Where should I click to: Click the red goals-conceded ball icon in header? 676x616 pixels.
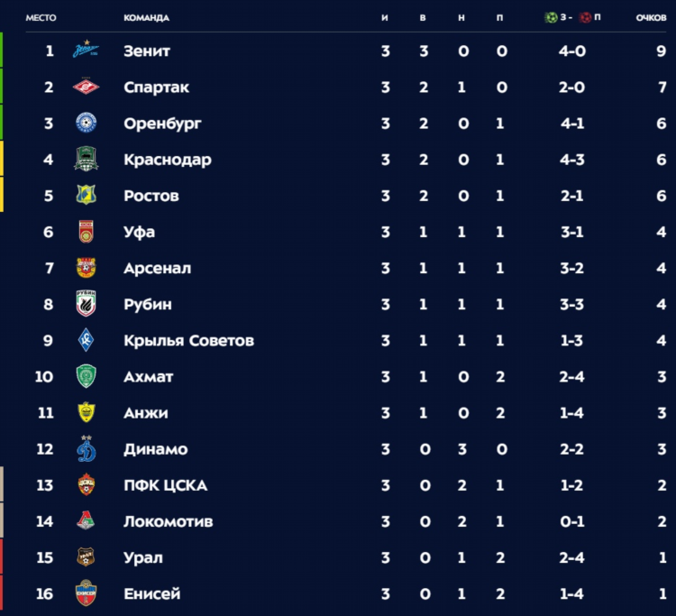tap(585, 18)
